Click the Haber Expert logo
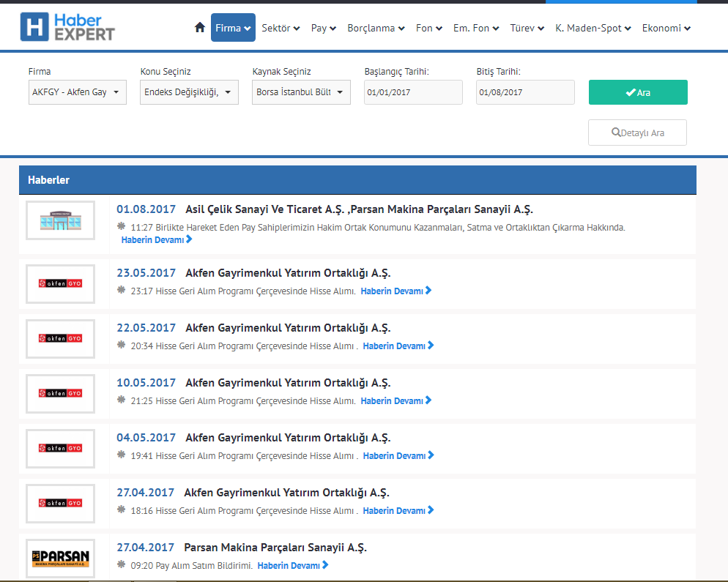 pos(67,27)
